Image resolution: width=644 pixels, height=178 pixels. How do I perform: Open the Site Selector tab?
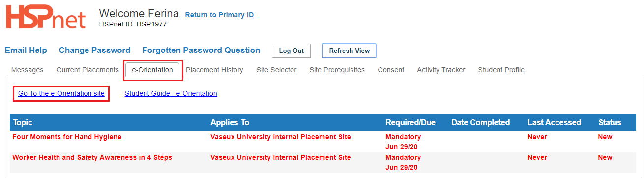pyautogui.click(x=276, y=70)
